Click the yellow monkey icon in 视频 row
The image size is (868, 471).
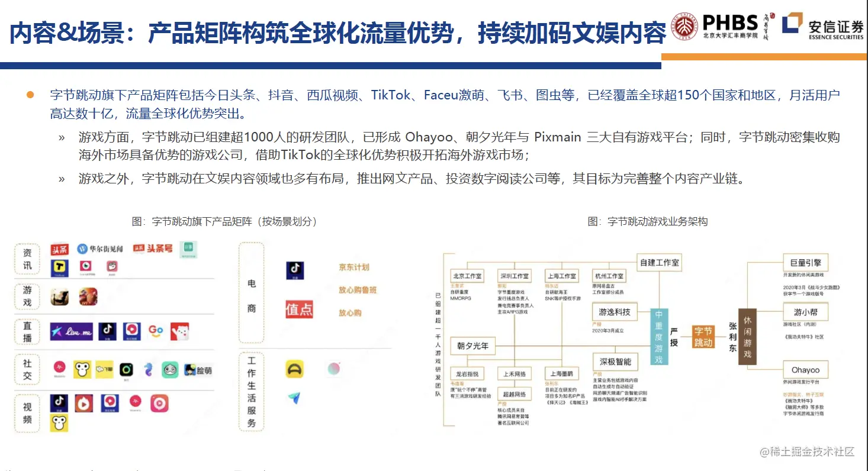[x=59, y=422]
